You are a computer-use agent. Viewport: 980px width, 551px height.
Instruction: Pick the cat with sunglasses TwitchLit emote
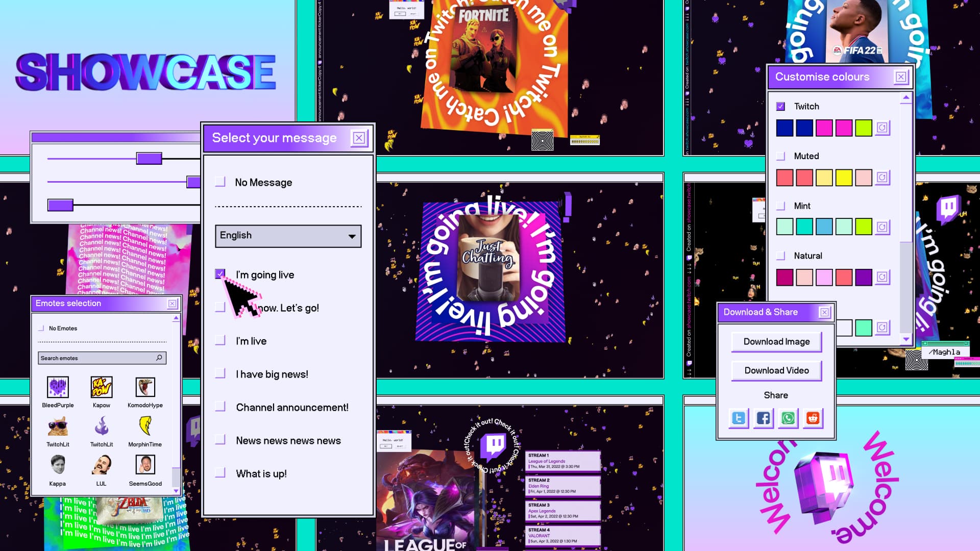58,426
